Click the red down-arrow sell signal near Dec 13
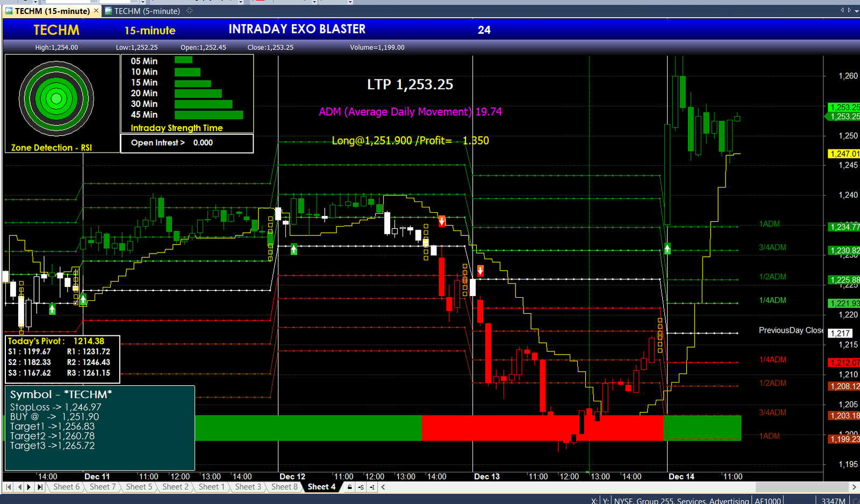 481,271
